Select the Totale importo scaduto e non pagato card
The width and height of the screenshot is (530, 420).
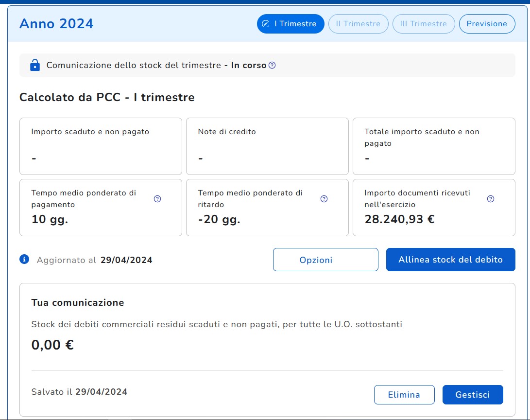click(434, 146)
